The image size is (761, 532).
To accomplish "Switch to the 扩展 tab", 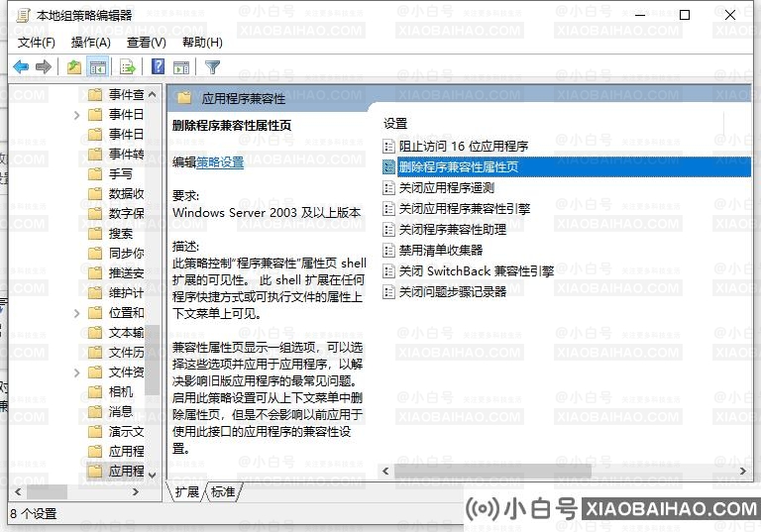I will (x=187, y=491).
